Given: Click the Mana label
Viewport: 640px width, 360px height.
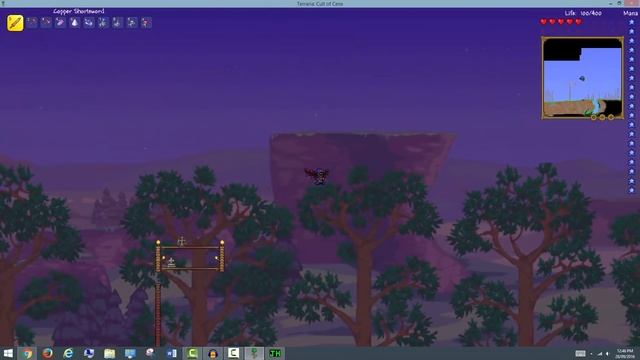Looking at the screenshot, I should tap(631, 13).
